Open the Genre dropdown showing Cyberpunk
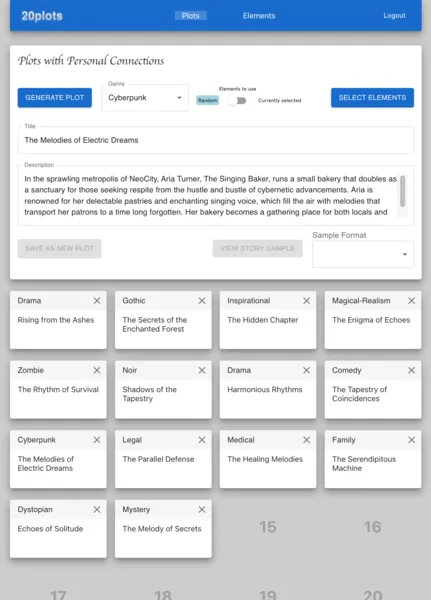 145,98
